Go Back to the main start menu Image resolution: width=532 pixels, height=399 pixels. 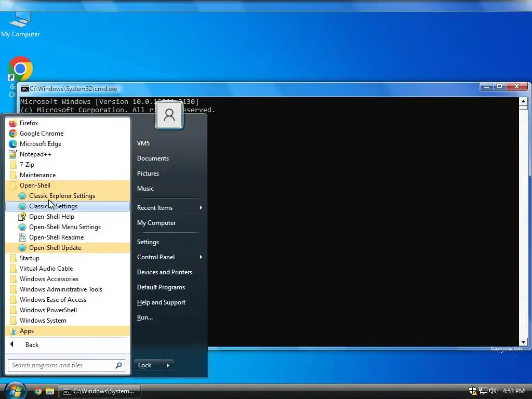tap(68, 345)
